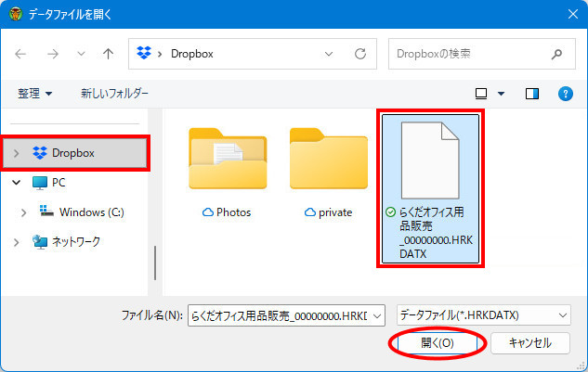This screenshot has width=588, height=372.
Task: Click the view layout icon
Action: coord(481,94)
